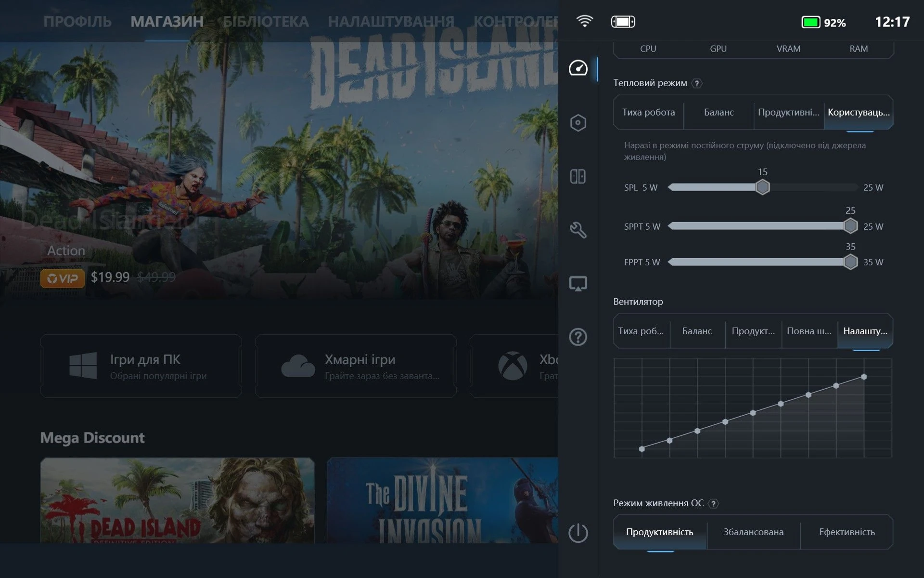
Task: Switch to the VRAM monitor tab
Action: click(788, 49)
